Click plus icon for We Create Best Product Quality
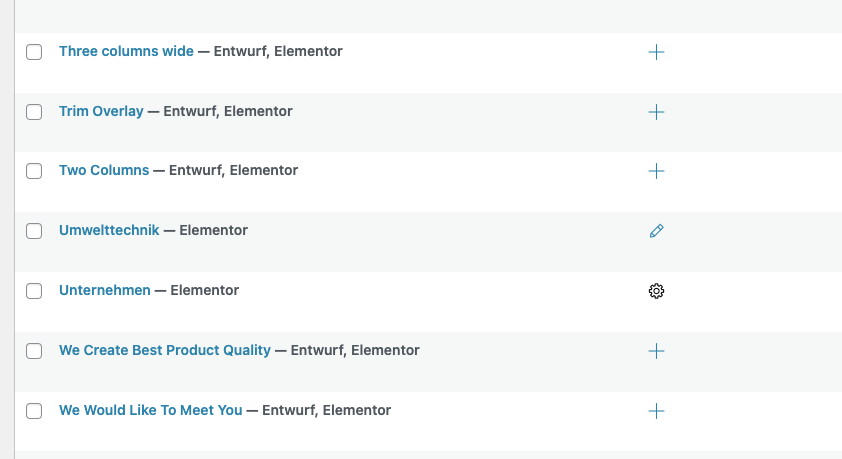Viewport: 842px width, 459px height. pyautogui.click(x=656, y=351)
